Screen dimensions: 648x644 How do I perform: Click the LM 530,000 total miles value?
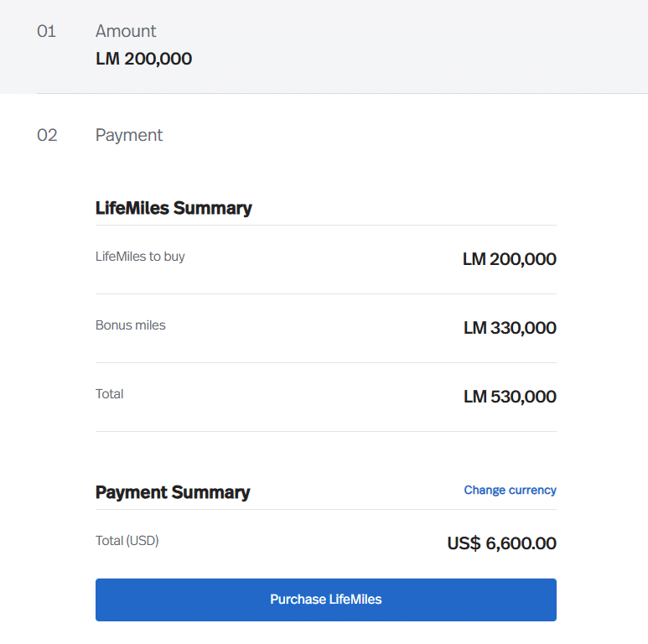(x=510, y=397)
